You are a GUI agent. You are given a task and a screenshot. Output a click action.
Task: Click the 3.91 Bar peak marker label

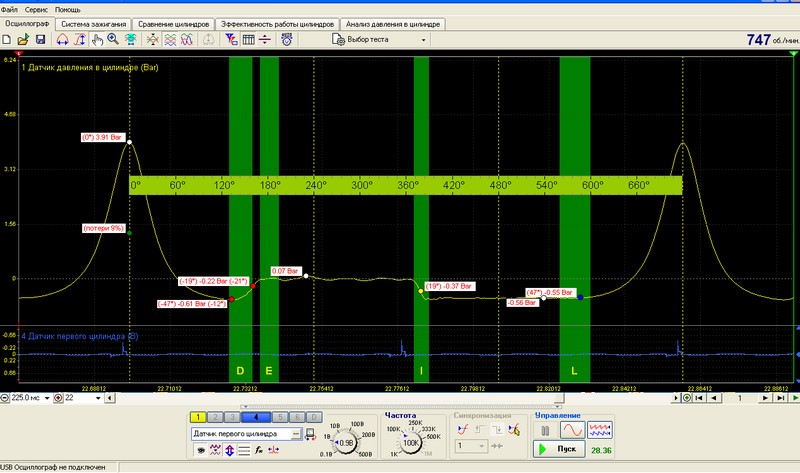pos(103,137)
